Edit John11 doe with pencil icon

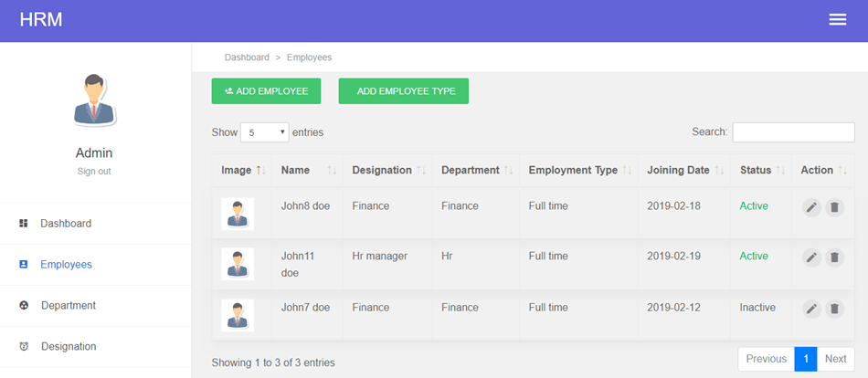[811, 257]
